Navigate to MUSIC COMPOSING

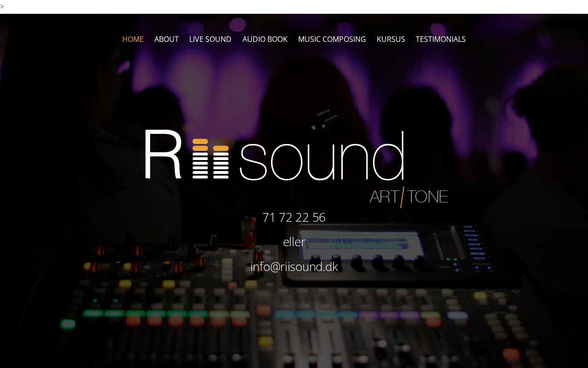tap(332, 39)
